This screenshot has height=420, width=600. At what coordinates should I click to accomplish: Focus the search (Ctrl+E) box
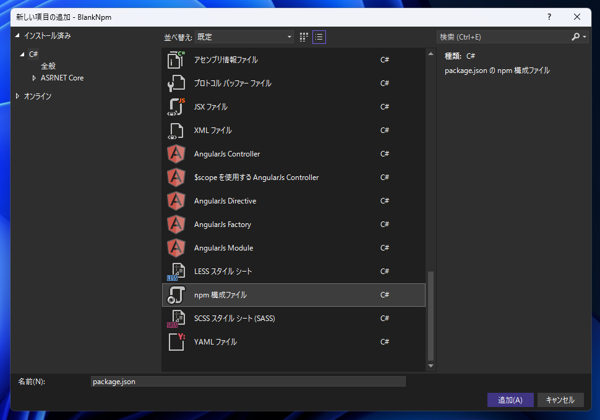(503, 37)
